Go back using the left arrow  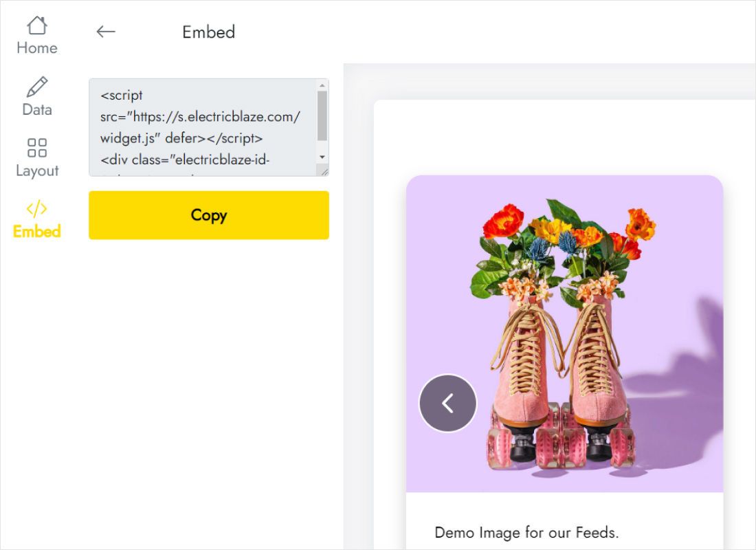click(106, 32)
